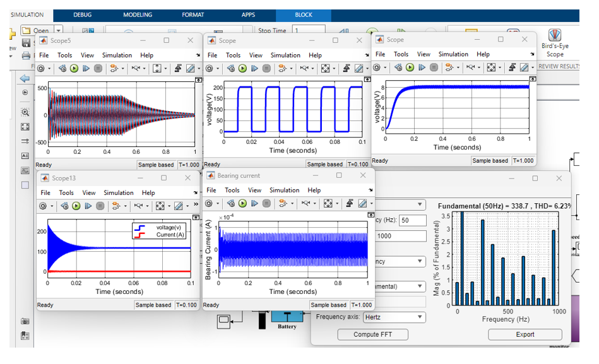Switch to APPS tab
Image resolution: width=599 pixels, height=364 pixels.
(x=248, y=15)
